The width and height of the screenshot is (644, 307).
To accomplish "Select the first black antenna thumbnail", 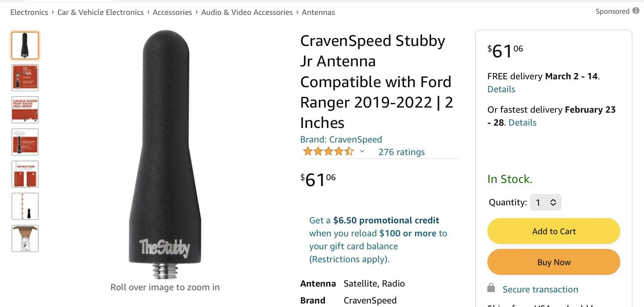I will (25, 46).
